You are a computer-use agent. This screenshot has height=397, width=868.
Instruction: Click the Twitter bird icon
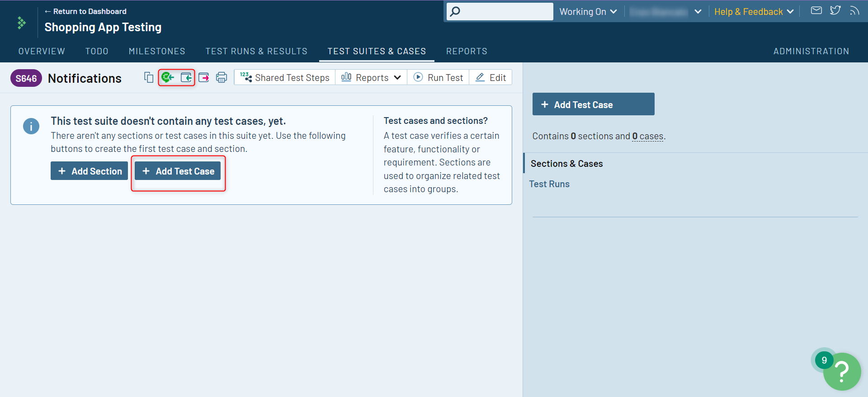pyautogui.click(x=835, y=10)
